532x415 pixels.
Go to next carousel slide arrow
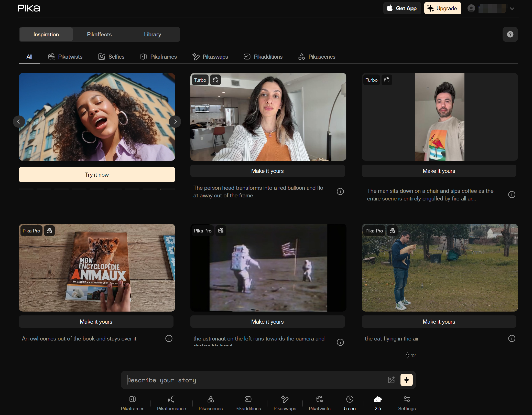(175, 122)
